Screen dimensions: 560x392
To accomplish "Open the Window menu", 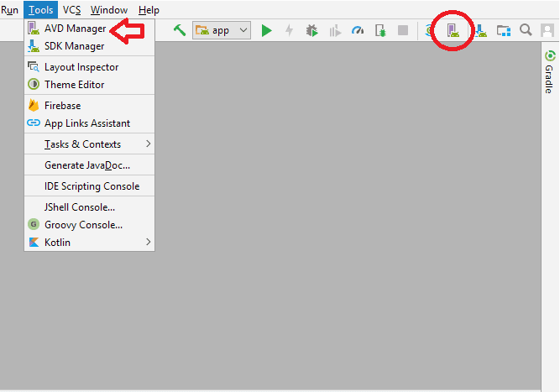I will point(109,10).
